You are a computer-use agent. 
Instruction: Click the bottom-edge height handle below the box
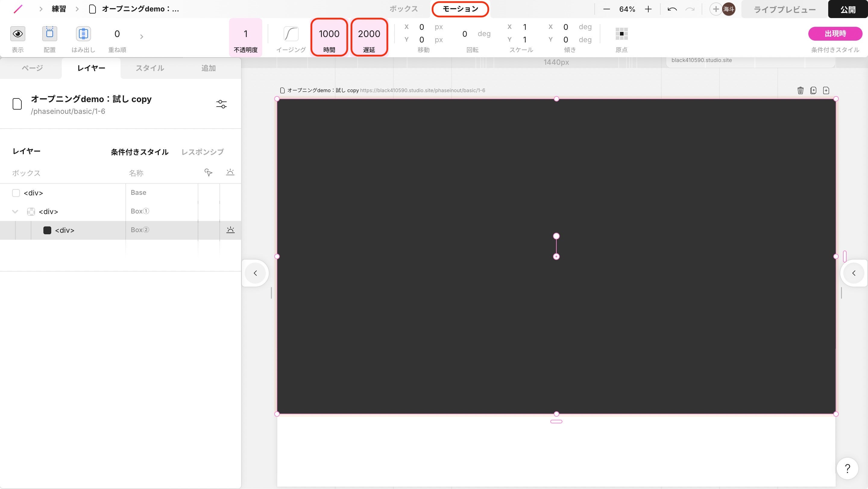pyautogui.click(x=556, y=421)
